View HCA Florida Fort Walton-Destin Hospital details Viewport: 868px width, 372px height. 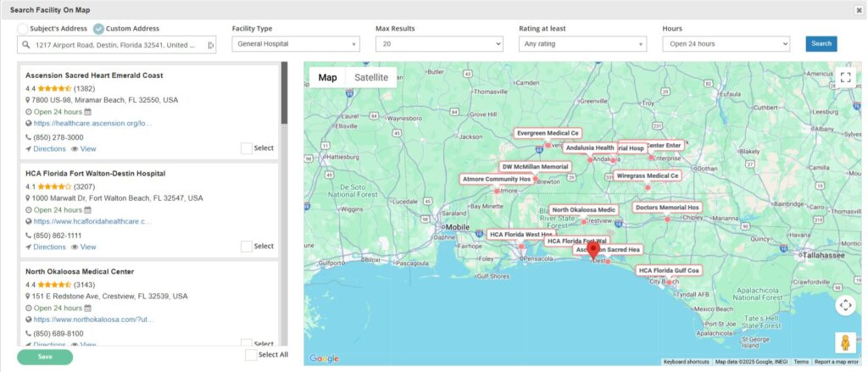(88, 247)
